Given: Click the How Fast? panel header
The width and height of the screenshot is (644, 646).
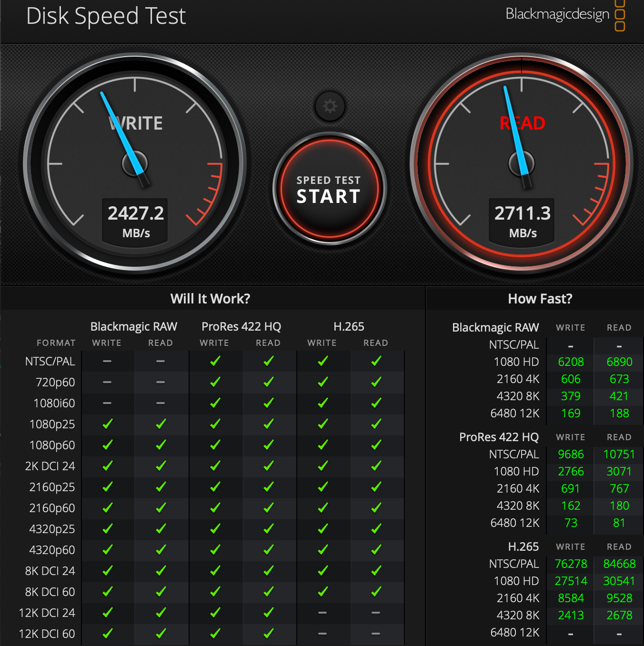Looking at the screenshot, I should (540, 299).
